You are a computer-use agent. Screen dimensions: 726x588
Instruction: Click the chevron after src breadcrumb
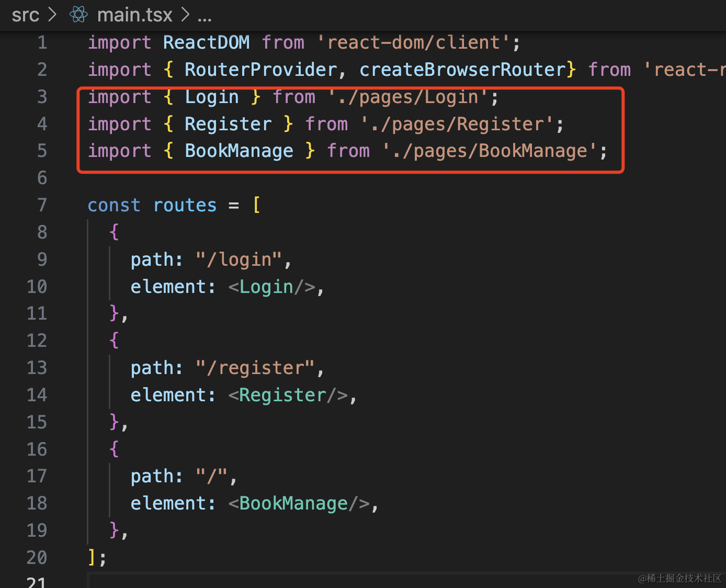coord(52,15)
